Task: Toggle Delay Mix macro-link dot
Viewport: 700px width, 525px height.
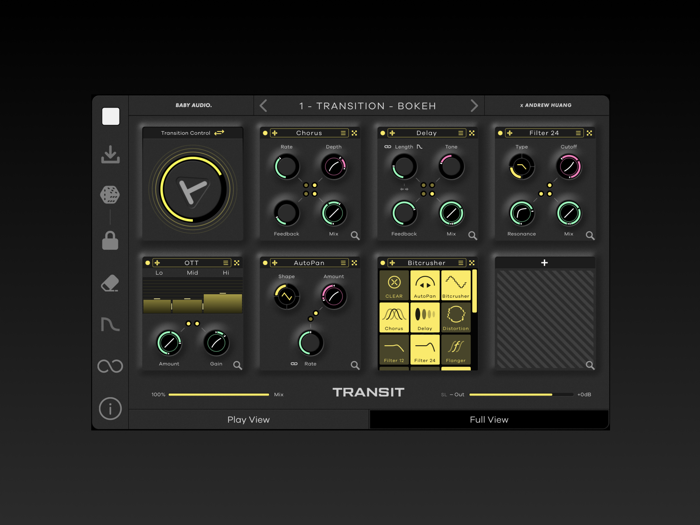Action: (x=432, y=194)
